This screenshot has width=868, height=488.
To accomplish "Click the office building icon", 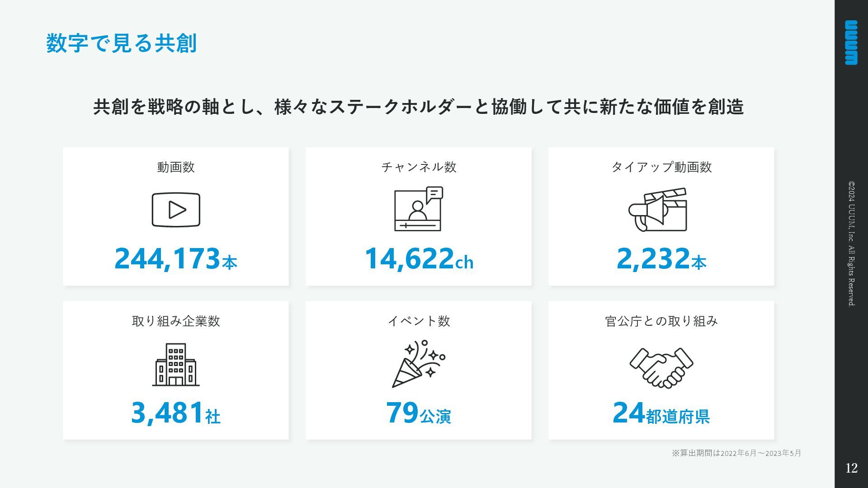I will [176, 365].
